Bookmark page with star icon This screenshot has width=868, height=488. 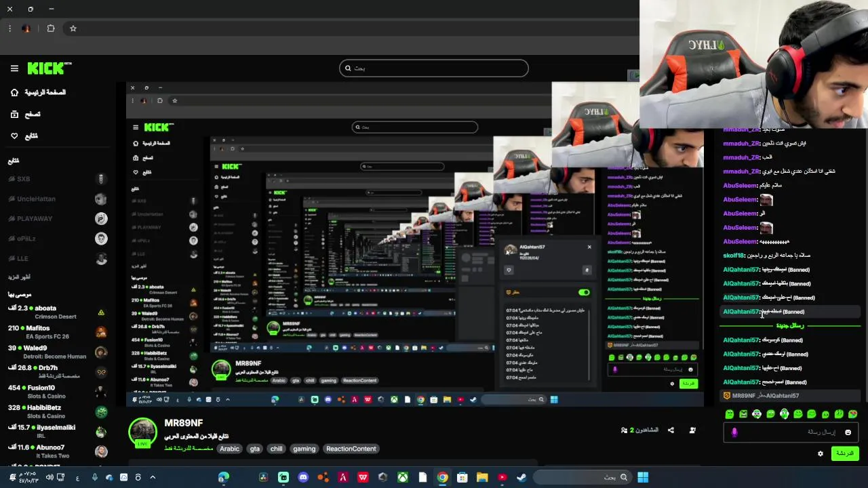(x=73, y=28)
